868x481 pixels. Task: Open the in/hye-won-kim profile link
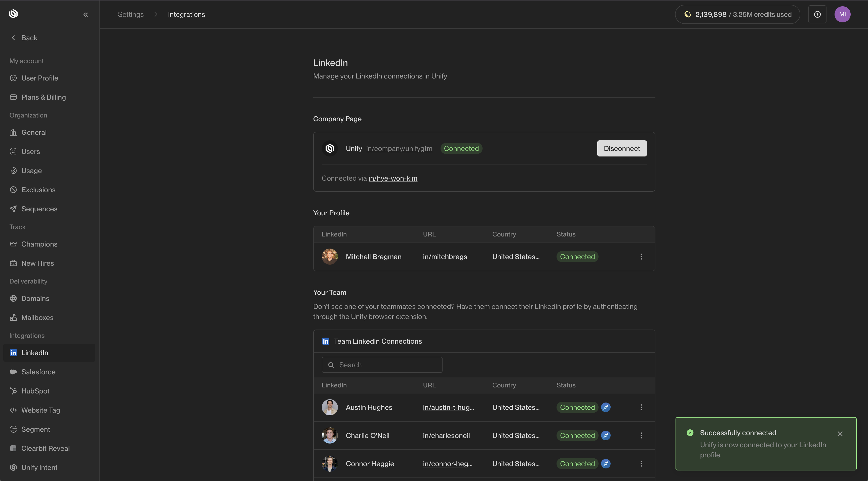[392, 178]
